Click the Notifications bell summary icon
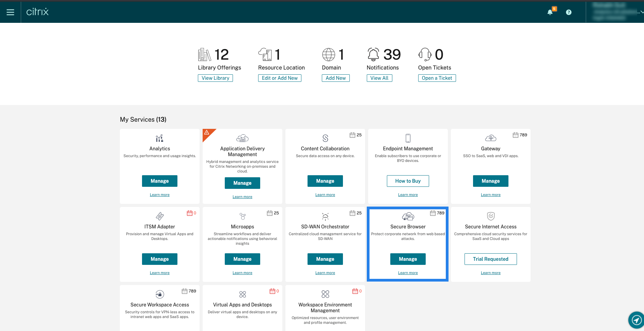Screen dimensions: 644x331 [x=373, y=55]
